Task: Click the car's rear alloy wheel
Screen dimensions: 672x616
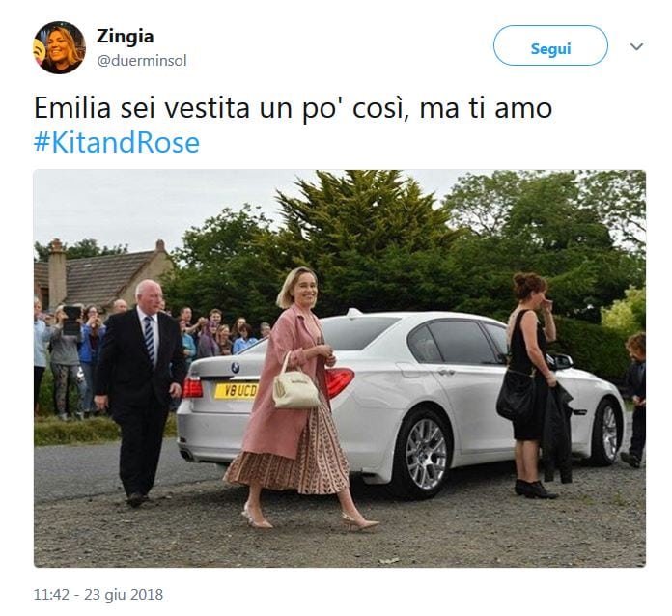Action: (x=426, y=454)
